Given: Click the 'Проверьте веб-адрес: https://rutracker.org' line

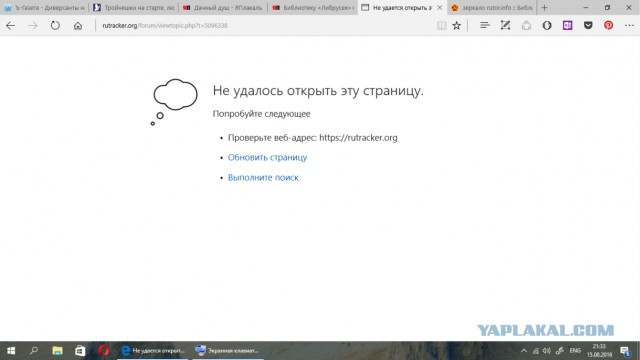Looking at the screenshot, I should click(313, 138).
